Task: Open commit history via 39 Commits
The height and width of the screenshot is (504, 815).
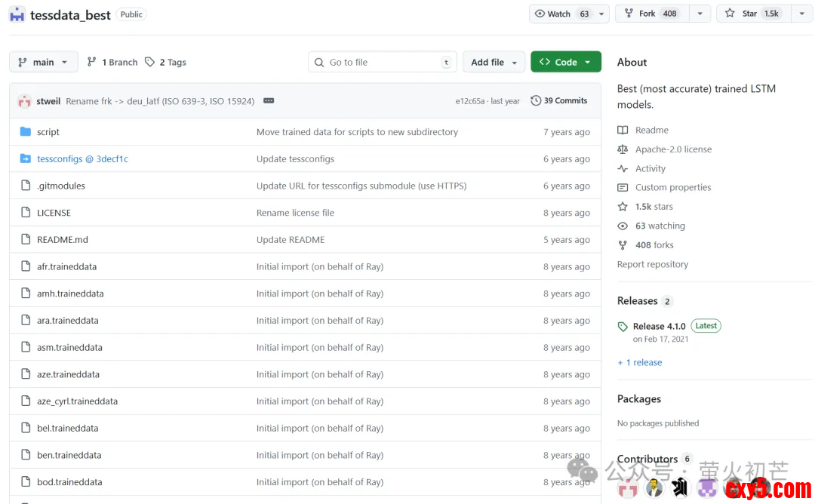Action: pos(558,101)
